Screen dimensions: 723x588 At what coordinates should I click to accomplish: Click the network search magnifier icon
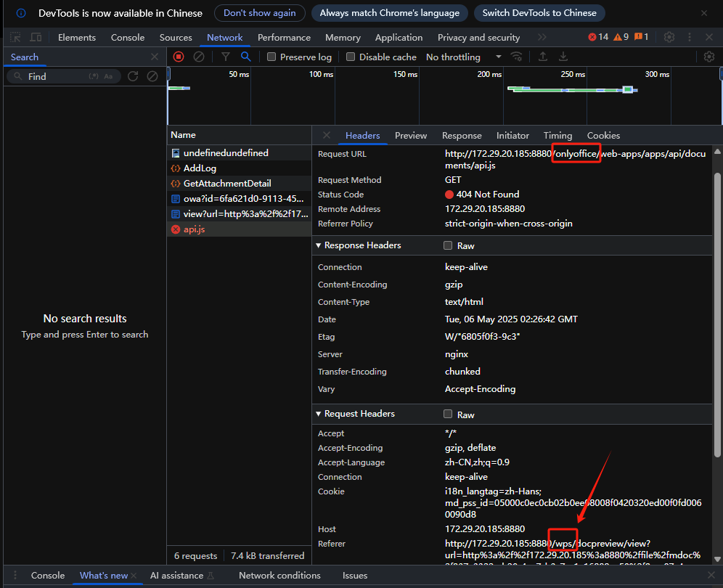point(246,57)
